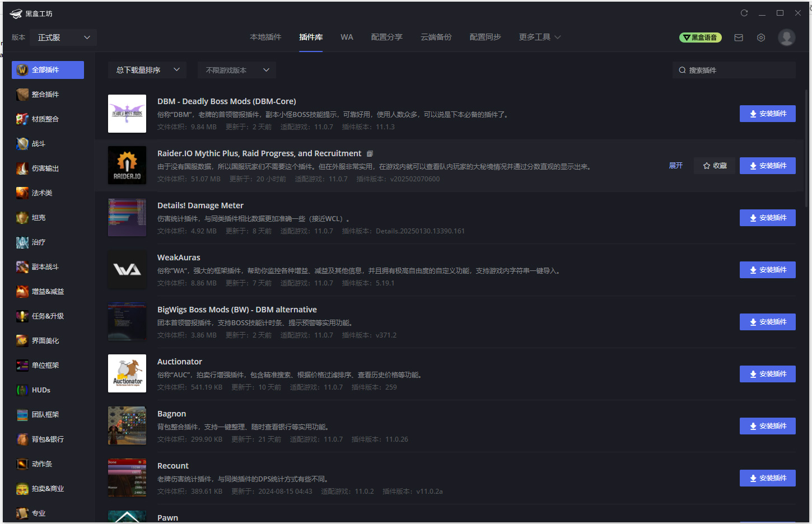The height and width of the screenshot is (524, 812).
Task: Open the 任务&升级 category icon
Action: [x=22, y=316]
